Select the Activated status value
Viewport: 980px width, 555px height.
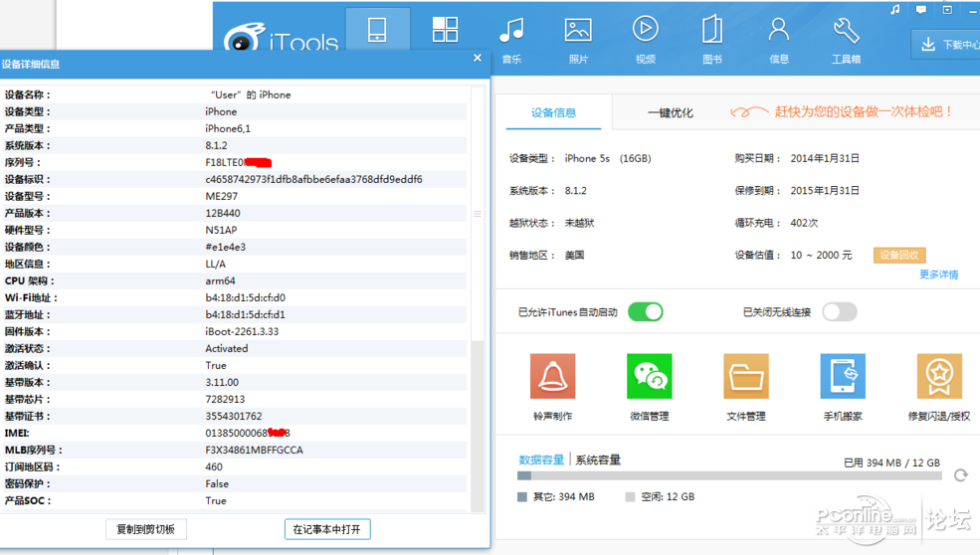[x=226, y=348]
